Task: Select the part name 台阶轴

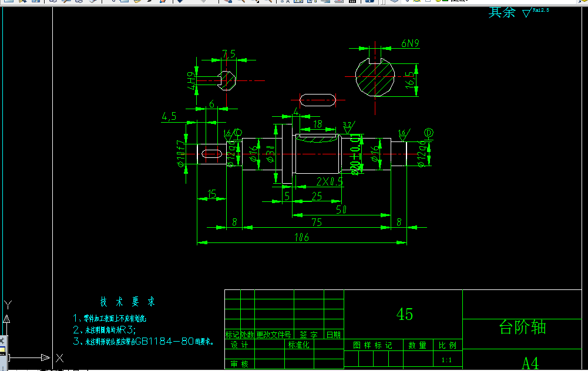Action: click(522, 327)
